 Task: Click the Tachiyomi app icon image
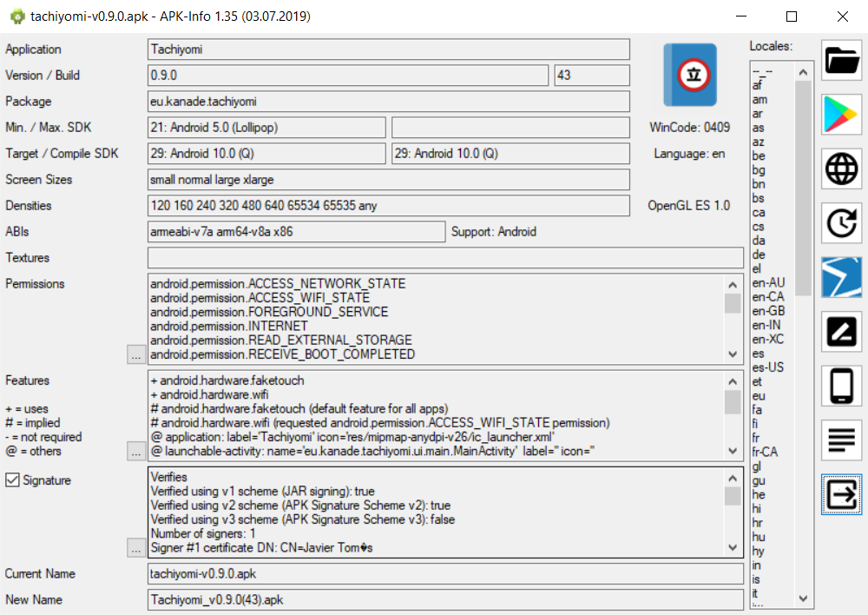[x=690, y=75]
